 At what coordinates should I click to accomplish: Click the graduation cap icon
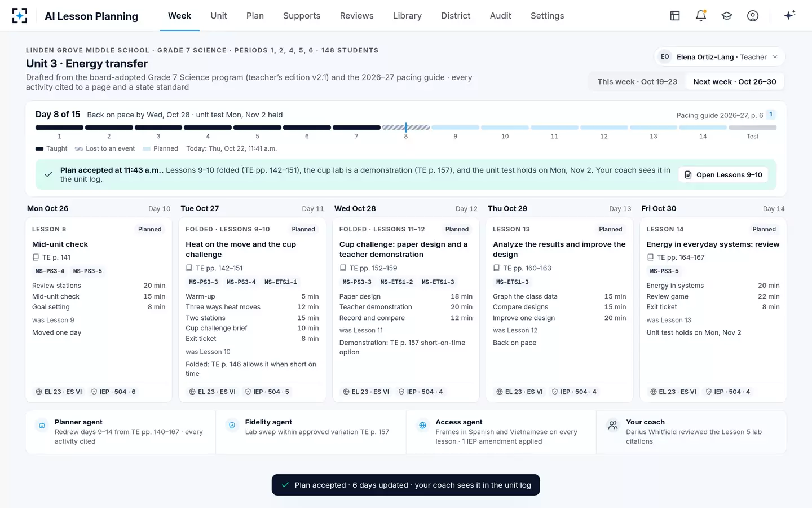click(727, 16)
